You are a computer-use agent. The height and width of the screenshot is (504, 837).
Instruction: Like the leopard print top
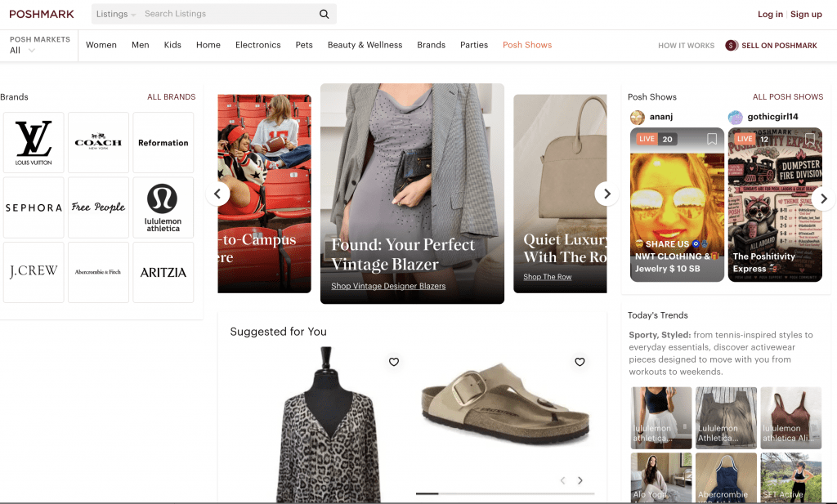[x=394, y=362]
